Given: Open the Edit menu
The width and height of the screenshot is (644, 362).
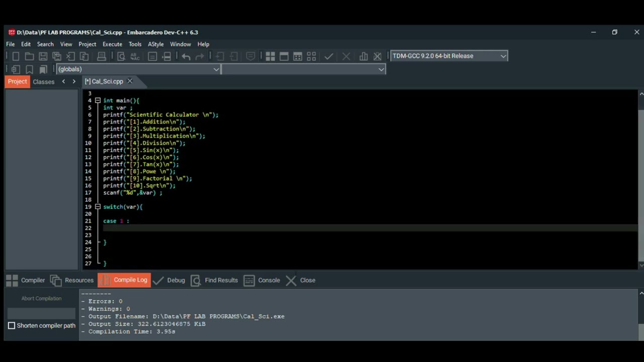Looking at the screenshot, I should click(26, 44).
